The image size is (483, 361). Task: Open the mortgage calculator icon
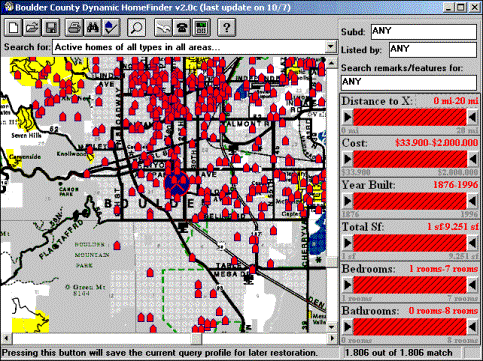pyautogui.click(x=201, y=27)
